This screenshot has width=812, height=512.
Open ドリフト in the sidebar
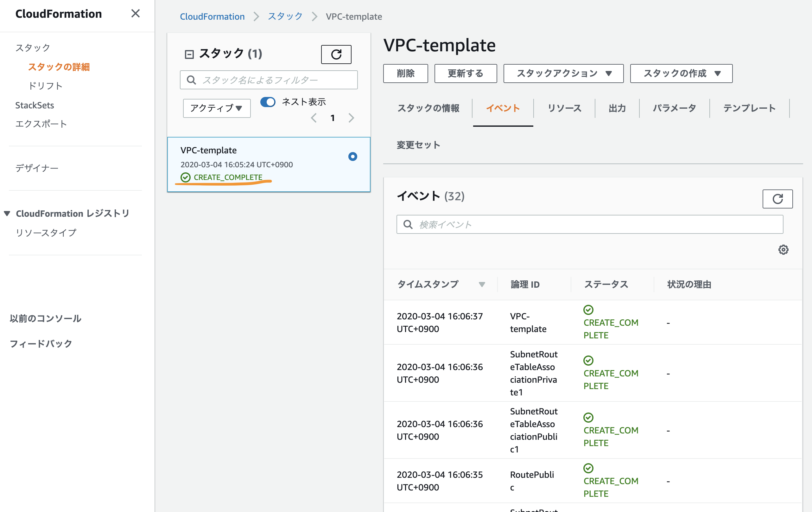45,86
